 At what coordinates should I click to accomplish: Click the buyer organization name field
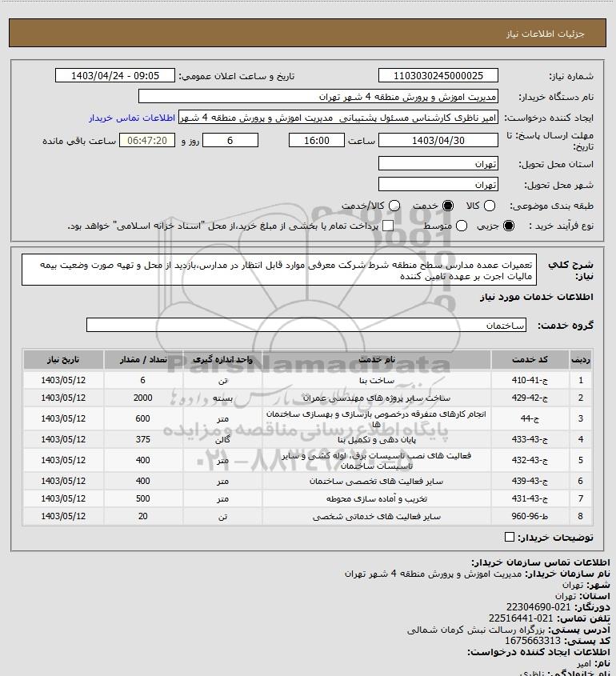[318, 97]
